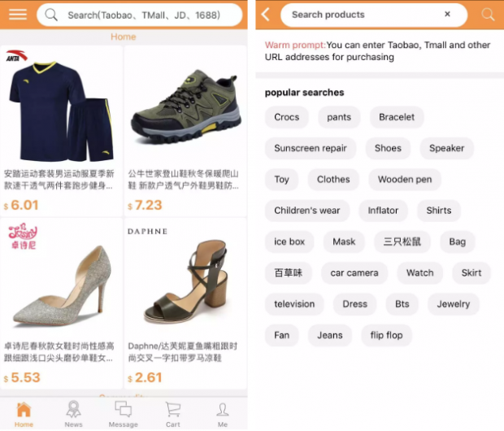Open the hamburger menu icon
This screenshot has width=504, height=431.
[x=18, y=14]
